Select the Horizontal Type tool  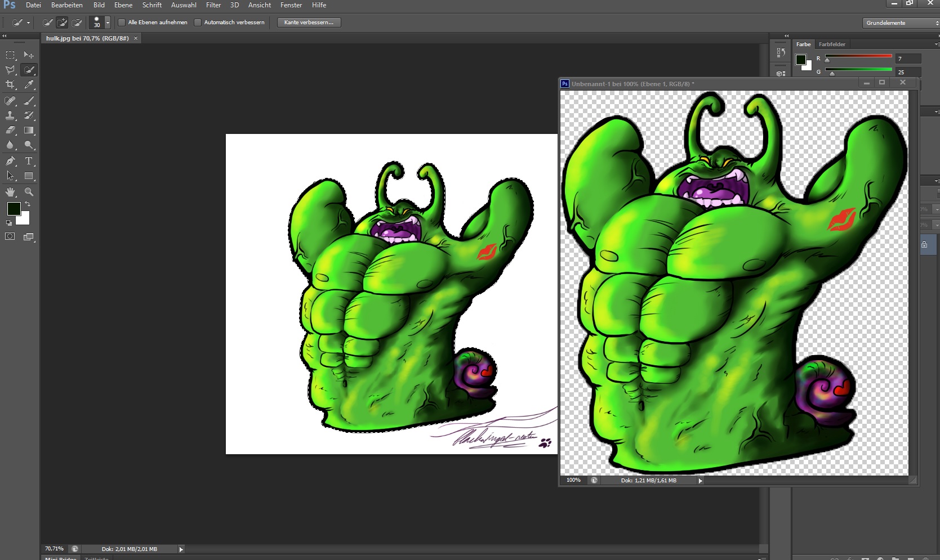coord(29,161)
